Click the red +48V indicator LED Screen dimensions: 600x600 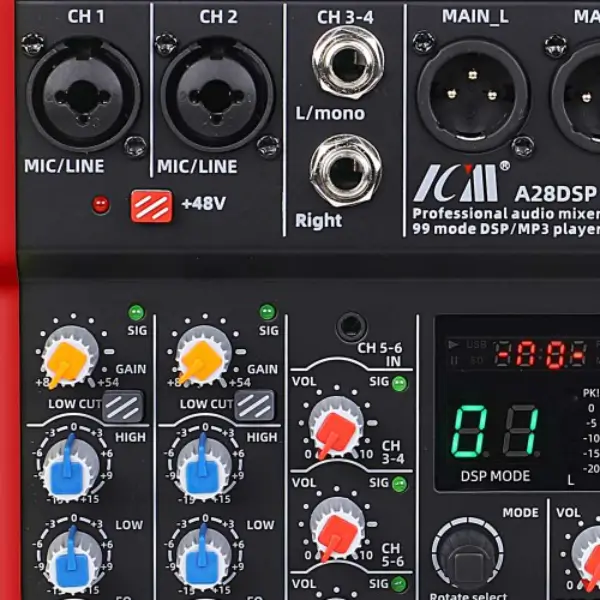[100, 205]
